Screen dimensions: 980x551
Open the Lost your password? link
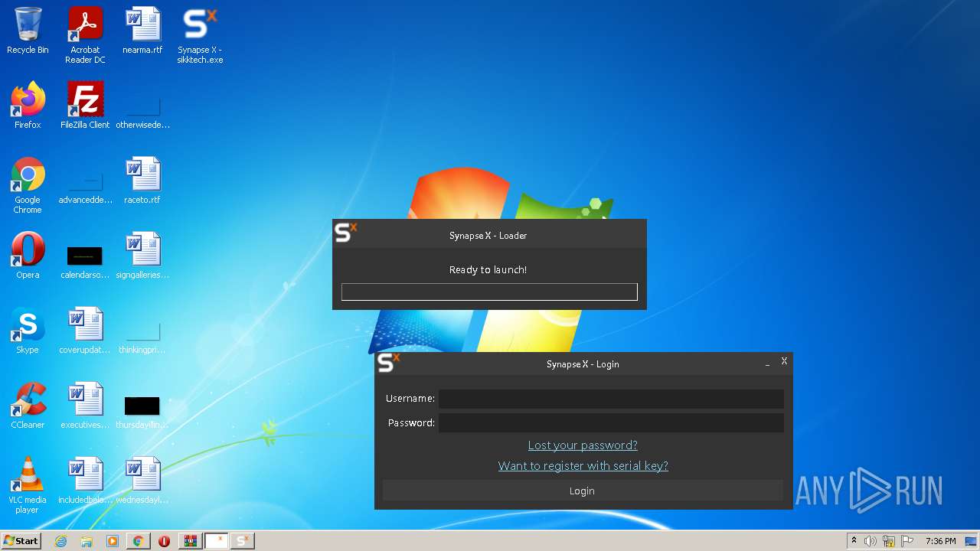[583, 445]
